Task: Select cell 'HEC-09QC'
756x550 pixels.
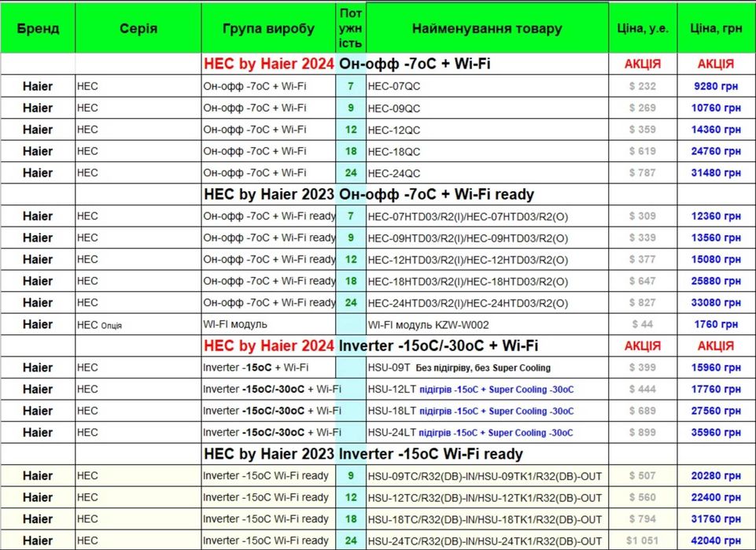Action: pos(487,108)
